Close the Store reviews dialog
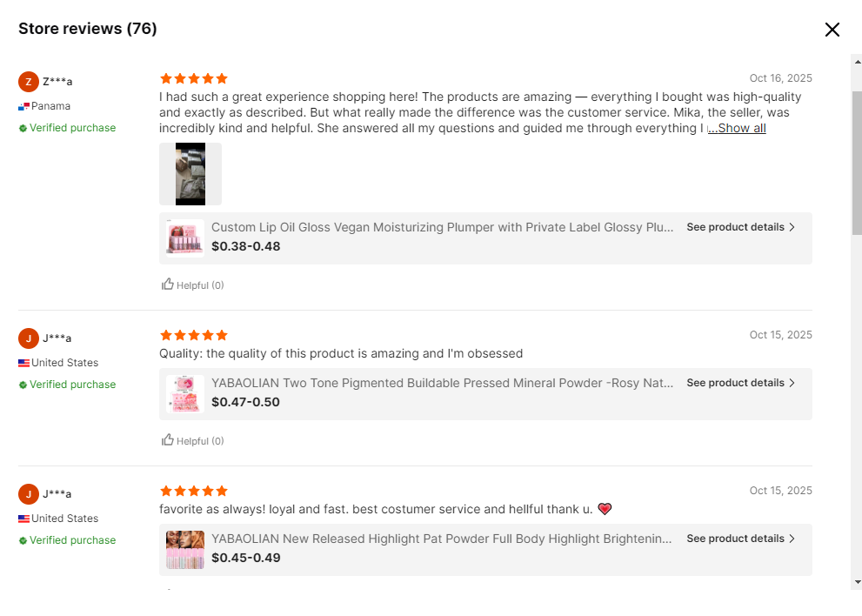This screenshot has height=616, width=862. point(832,30)
